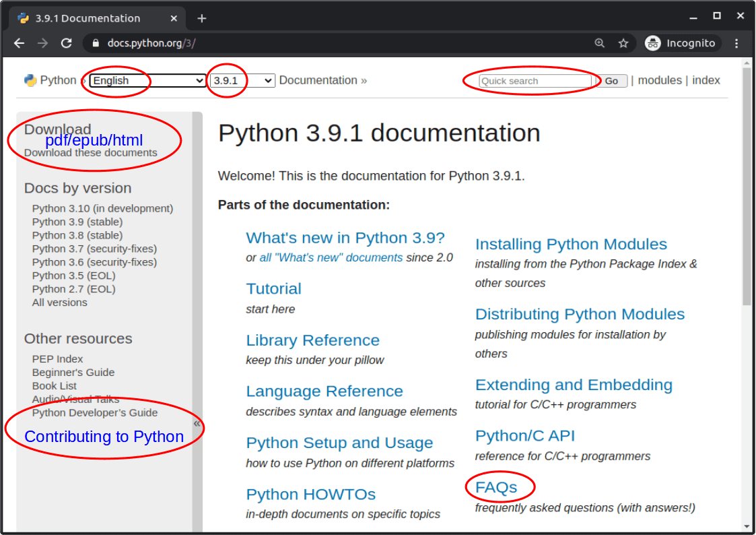
Task: Open a new browser tab with the plus button
Action: (x=201, y=18)
